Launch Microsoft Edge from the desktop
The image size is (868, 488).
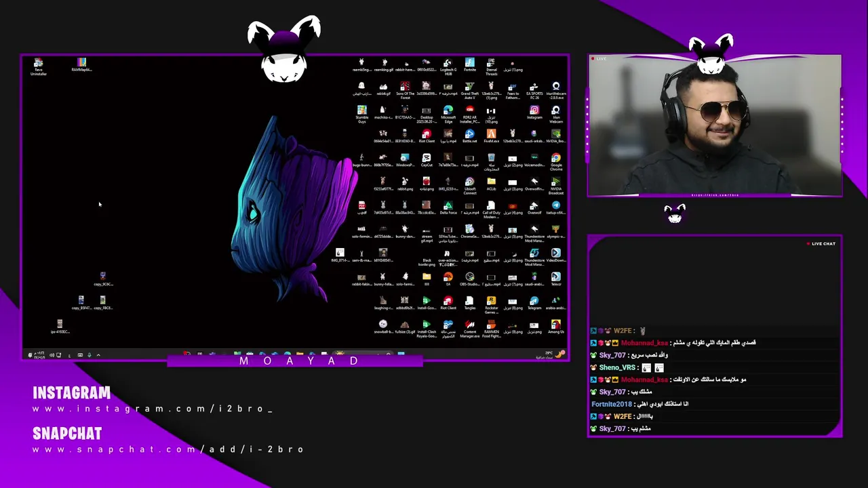click(x=448, y=115)
